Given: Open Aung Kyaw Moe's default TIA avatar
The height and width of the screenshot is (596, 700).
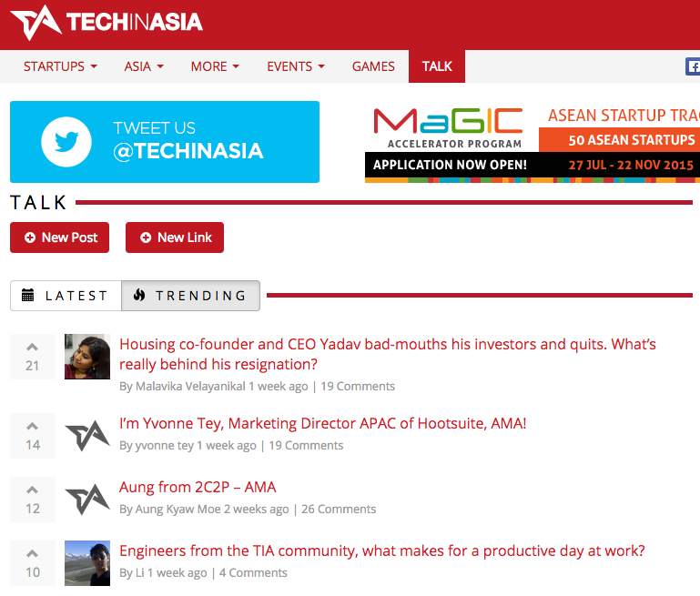Looking at the screenshot, I should pos(87,500).
